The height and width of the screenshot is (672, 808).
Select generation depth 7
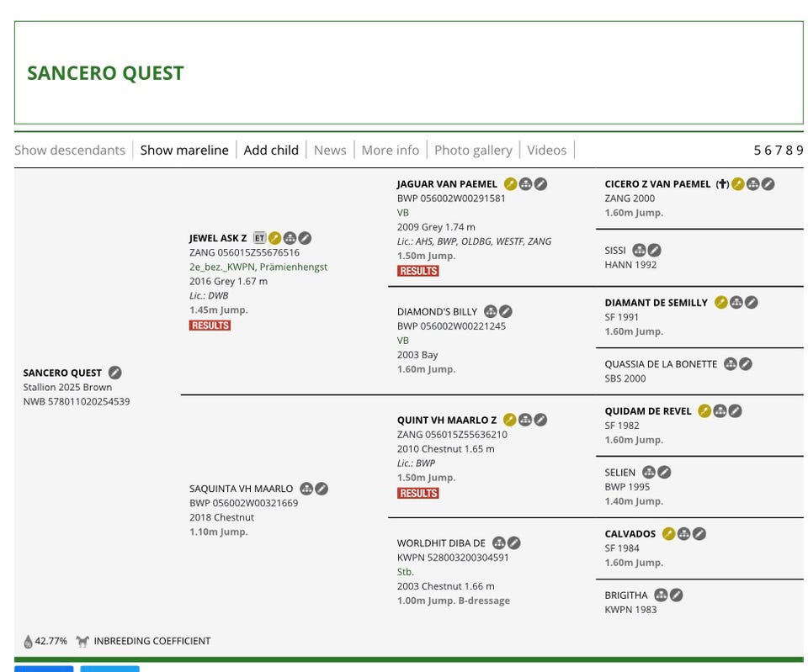click(778, 150)
